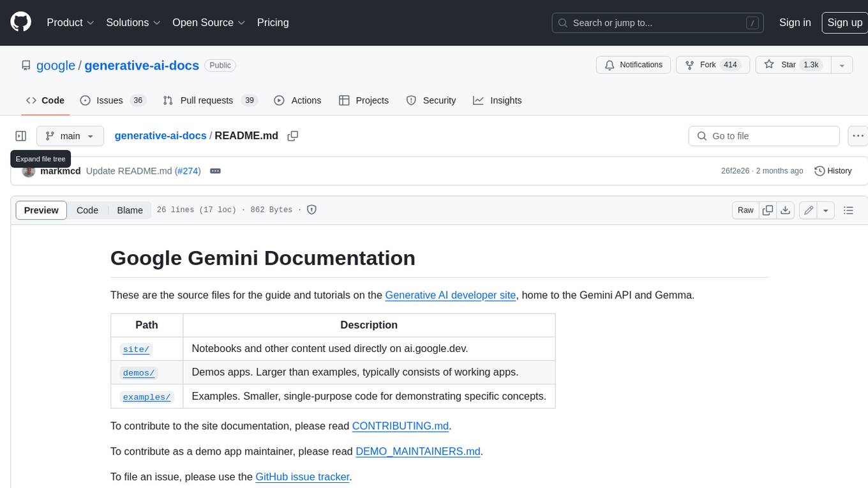Open the Sign up page
Image resolution: width=868 pixels, height=488 pixels.
click(844, 22)
